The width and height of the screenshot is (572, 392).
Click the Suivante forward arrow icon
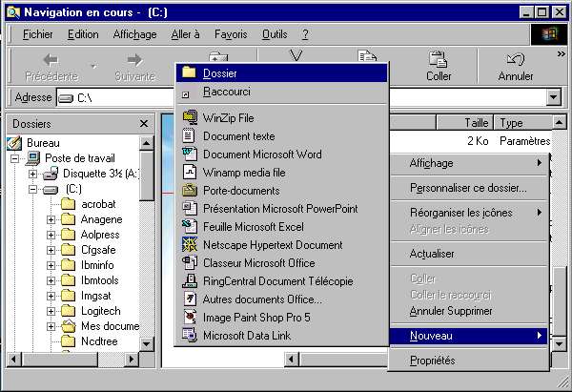(133, 59)
